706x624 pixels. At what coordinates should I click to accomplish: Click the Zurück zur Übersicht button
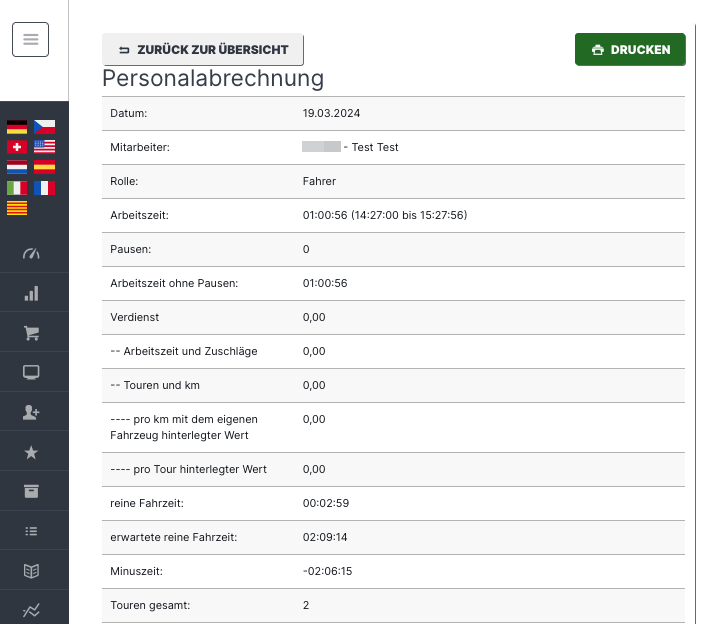(x=203, y=49)
